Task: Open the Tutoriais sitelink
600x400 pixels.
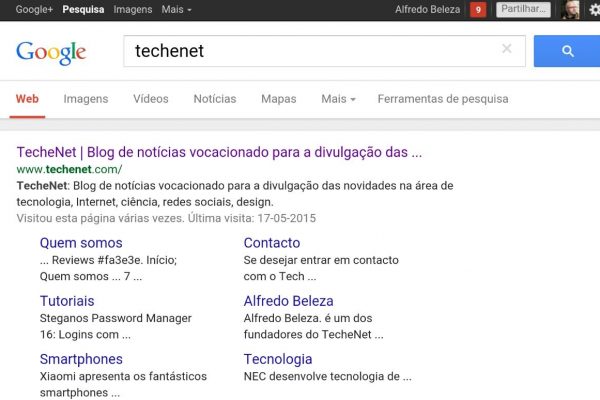Action: point(67,301)
